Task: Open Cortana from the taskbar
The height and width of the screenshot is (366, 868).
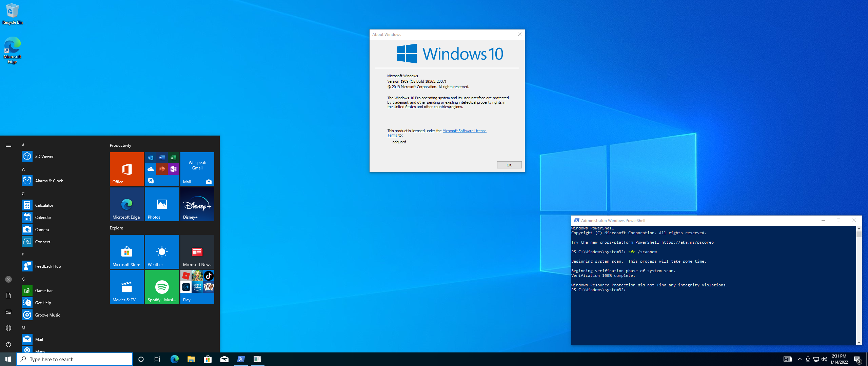Action: (x=141, y=359)
